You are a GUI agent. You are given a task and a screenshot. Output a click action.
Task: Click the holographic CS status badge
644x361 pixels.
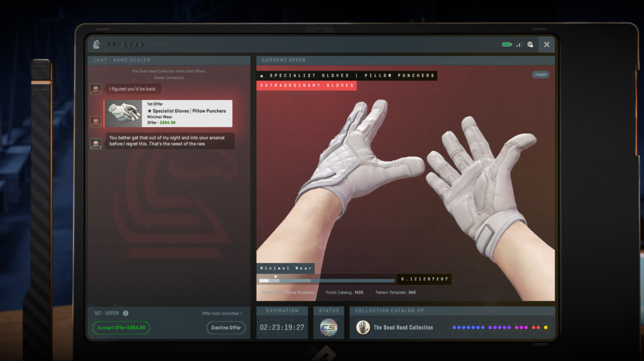(x=328, y=328)
